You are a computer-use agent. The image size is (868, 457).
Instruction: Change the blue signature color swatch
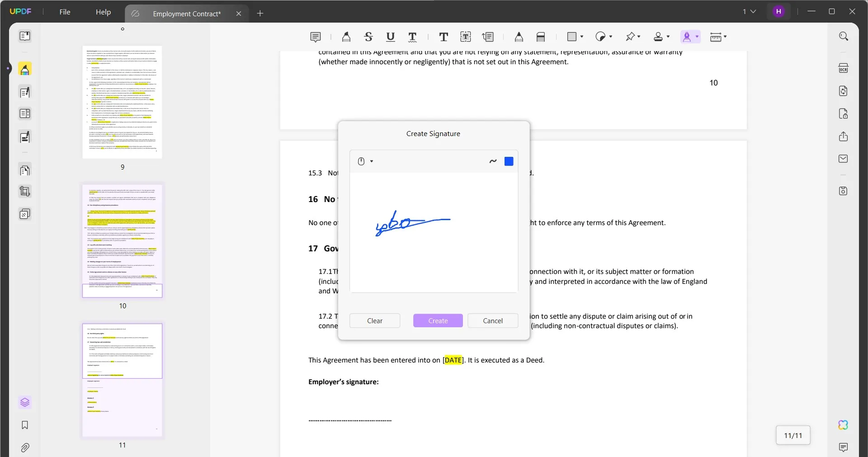point(509,161)
